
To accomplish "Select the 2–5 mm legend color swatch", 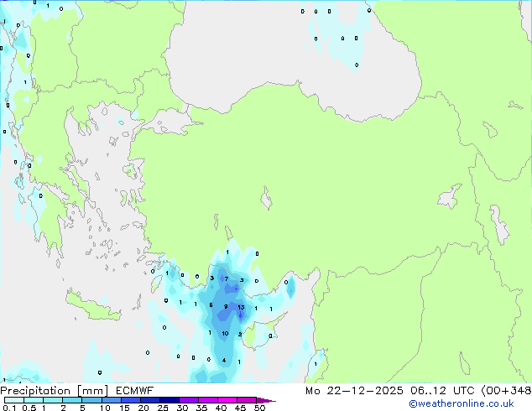I will (x=72, y=400).
